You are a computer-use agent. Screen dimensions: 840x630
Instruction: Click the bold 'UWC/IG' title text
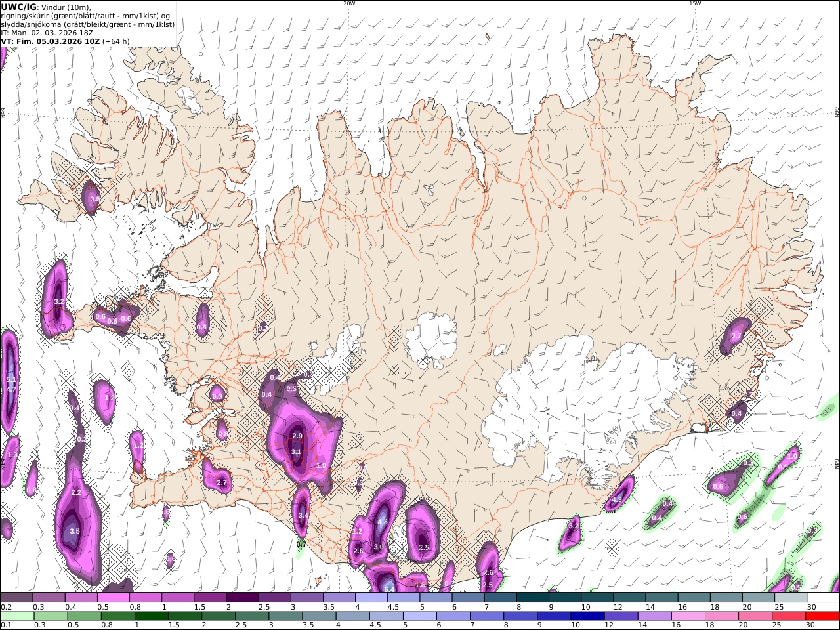click(x=18, y=7)
